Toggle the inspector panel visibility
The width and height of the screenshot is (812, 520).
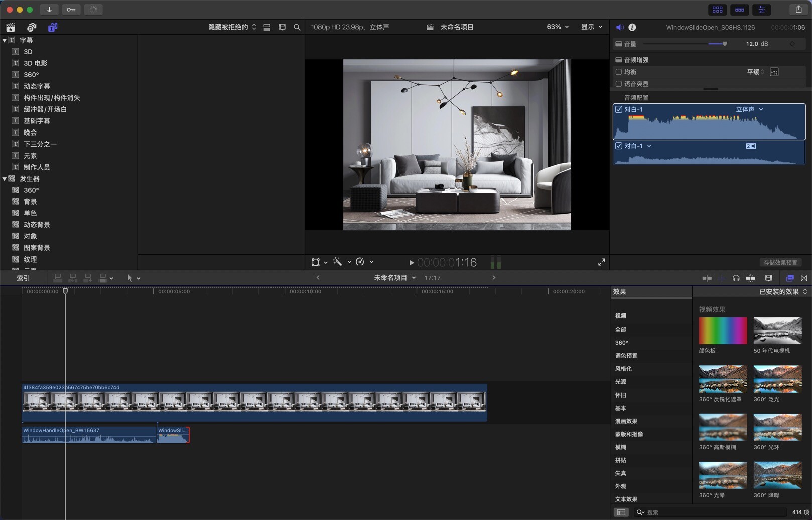(x=762, y=10)
